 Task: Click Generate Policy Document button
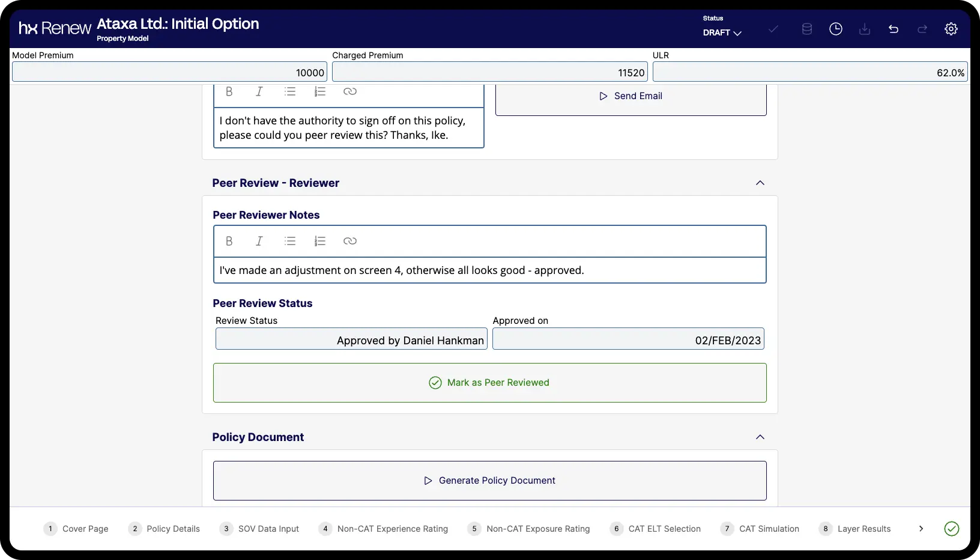pyautogui.click(x=489, y=481)
